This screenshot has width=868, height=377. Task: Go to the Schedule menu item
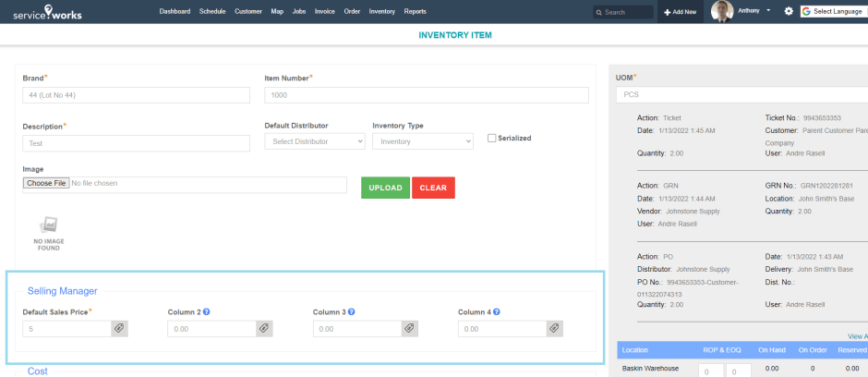tap(212, 11)
